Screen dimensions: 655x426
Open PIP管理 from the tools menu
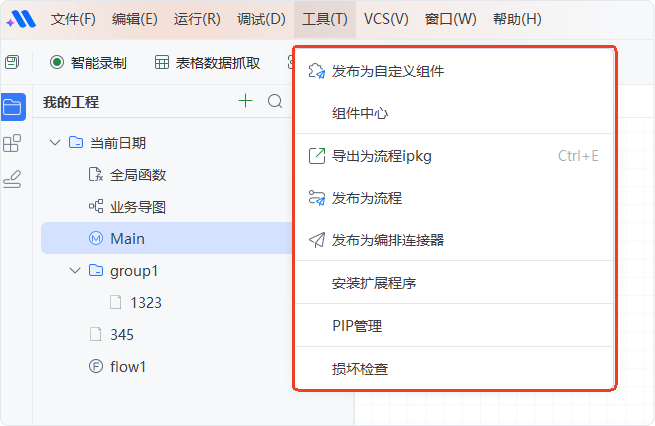[x=357, y=326]
